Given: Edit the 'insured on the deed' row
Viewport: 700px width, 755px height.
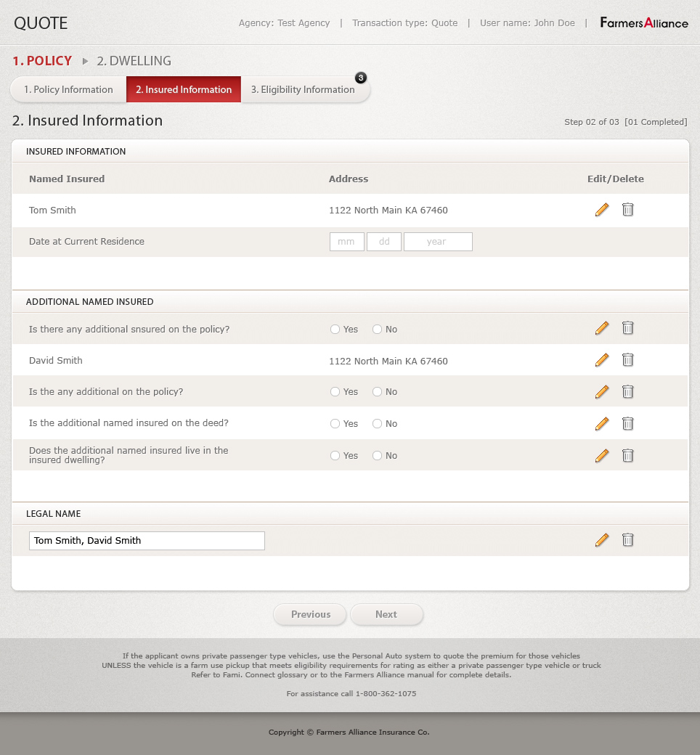Looking at the screenshot, I should [x=602, y=423].
